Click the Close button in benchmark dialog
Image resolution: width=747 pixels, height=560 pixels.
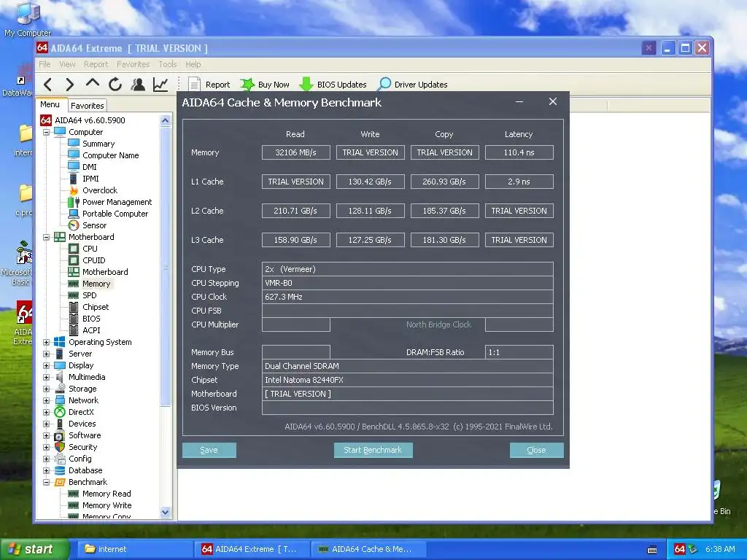coord(536,450)
